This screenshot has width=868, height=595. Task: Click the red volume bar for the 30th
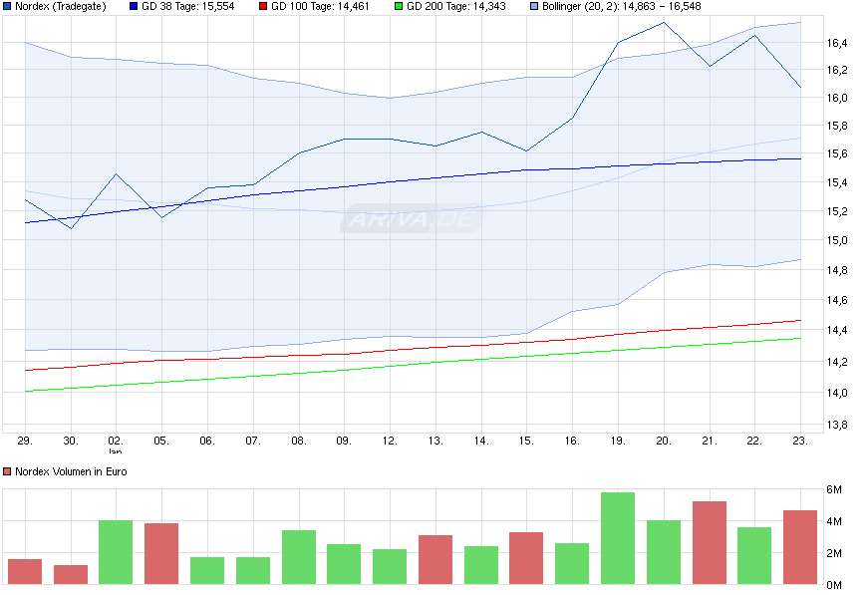[x=71, y=574]
